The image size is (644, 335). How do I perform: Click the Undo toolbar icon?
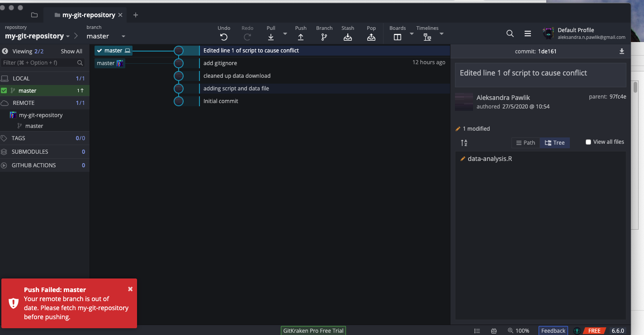(x=224, y=37)
